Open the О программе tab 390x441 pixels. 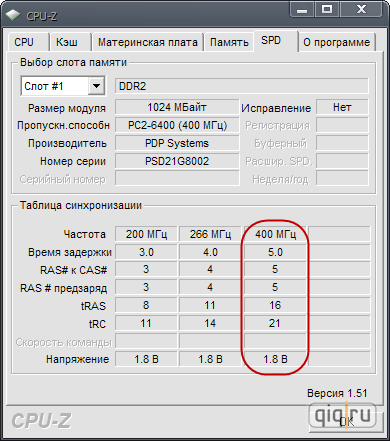click(x=337, y=42)
